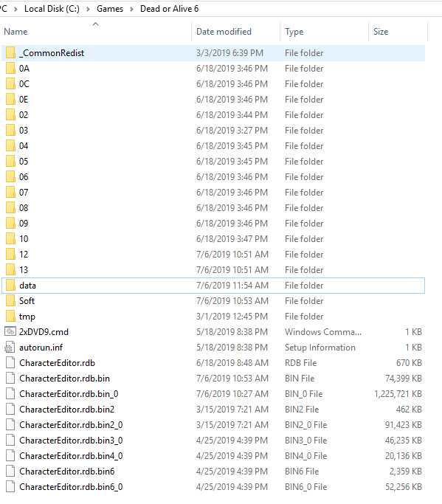Click the Windows Comma... type cell
Image resolution: width=442 pixels, height=504 pixels.
click(323, 331)
